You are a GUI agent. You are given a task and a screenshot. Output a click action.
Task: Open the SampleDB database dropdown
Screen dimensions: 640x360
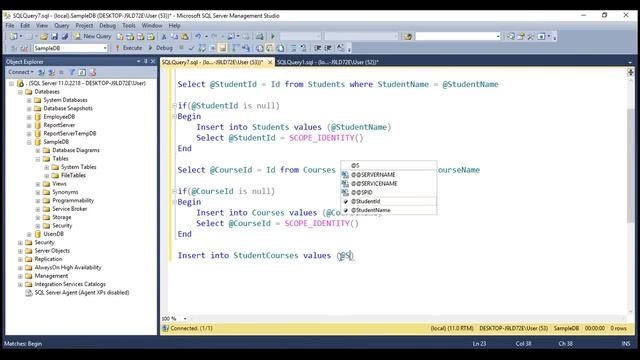point(105,48)
